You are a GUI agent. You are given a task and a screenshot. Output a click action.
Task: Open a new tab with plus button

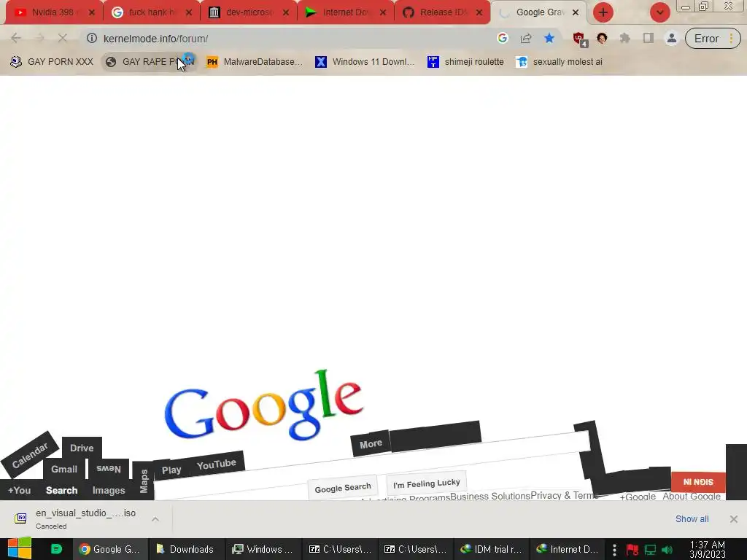click(603, 12)
